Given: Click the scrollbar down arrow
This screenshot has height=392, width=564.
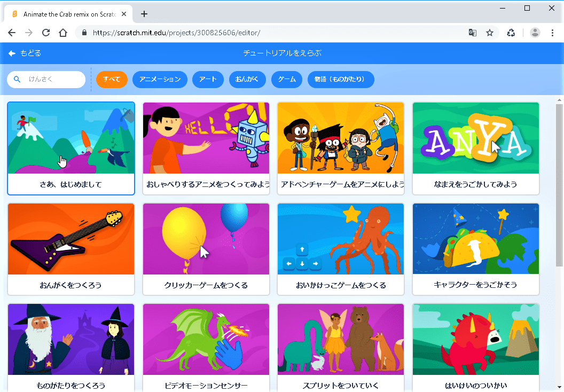Looking at the screenshot, I should 559,387.
